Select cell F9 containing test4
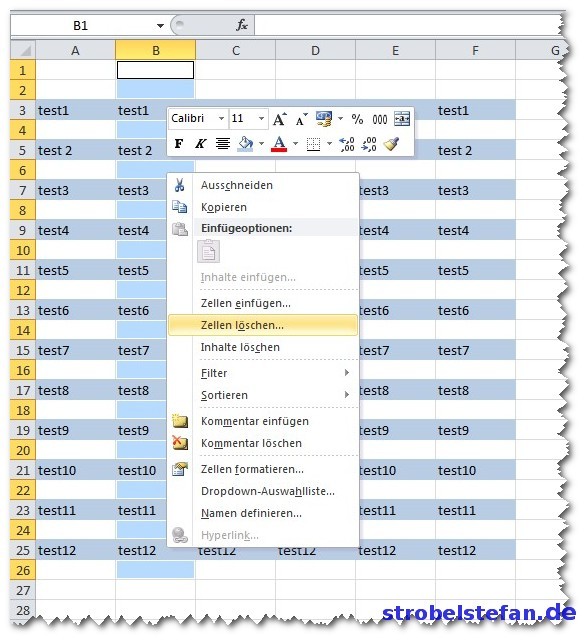 [x=475, y=231]
